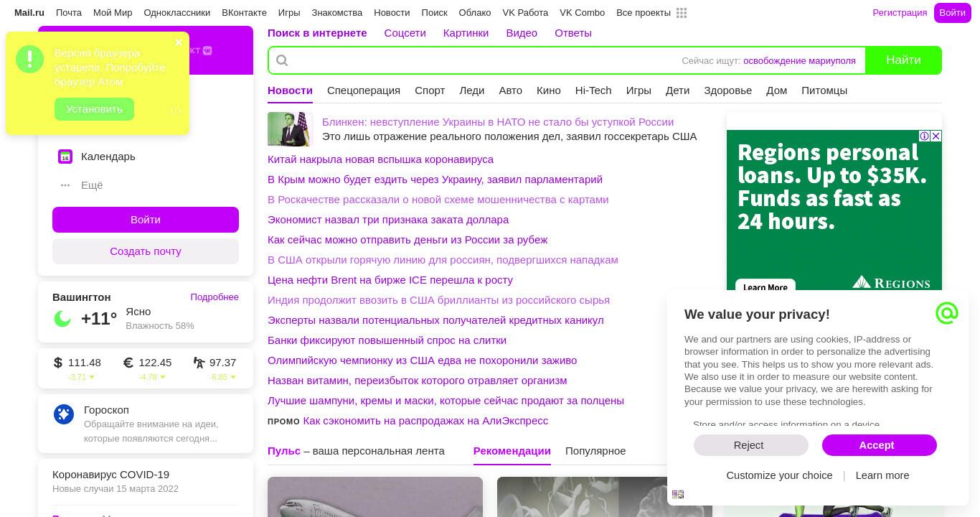Open Облако in the top bar
This screenshot has height=517, width=980.
tap(475, 13)
